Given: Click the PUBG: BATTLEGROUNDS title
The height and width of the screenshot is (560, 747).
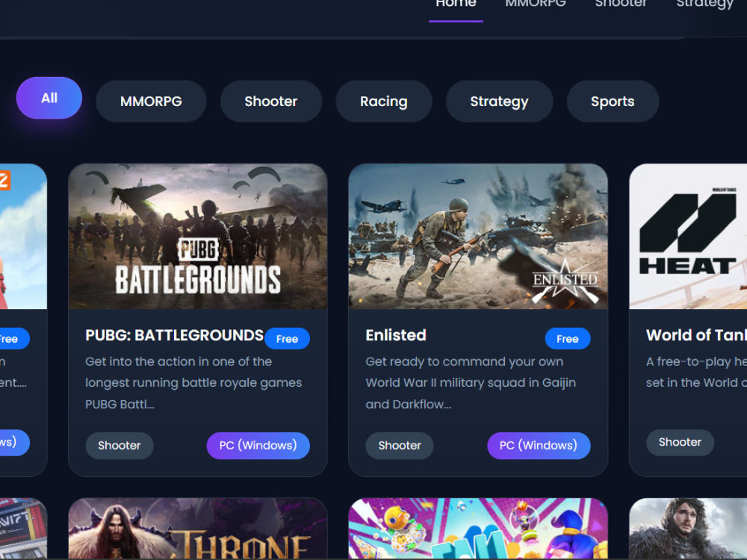Looking at the screenshot, I should (x=174, y=335).
